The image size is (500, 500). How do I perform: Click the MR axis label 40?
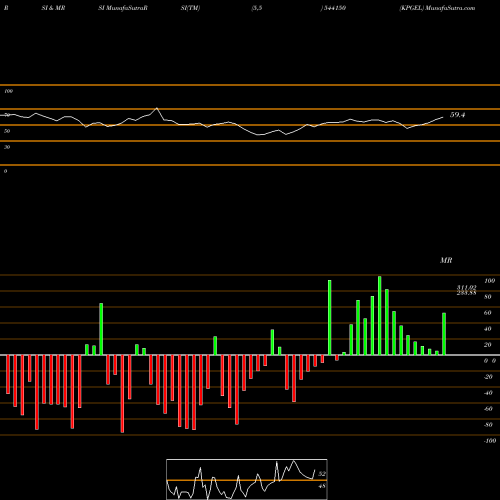(x=488, y=329)
